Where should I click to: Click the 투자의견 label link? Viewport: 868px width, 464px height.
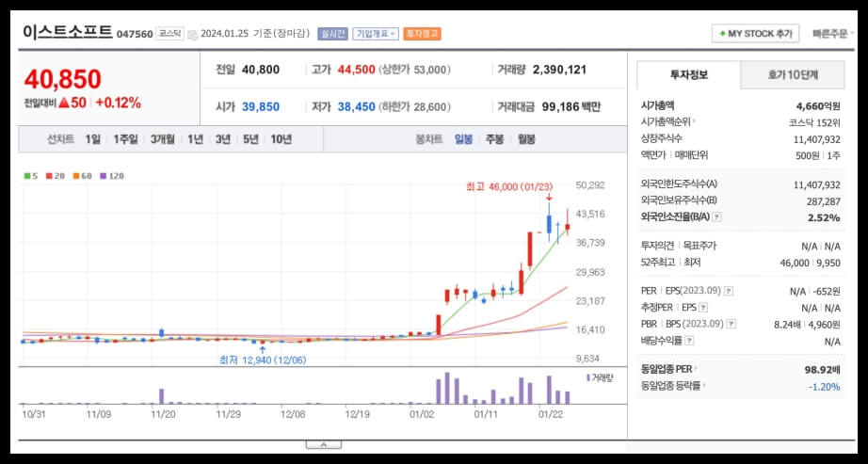pos(657,246)
